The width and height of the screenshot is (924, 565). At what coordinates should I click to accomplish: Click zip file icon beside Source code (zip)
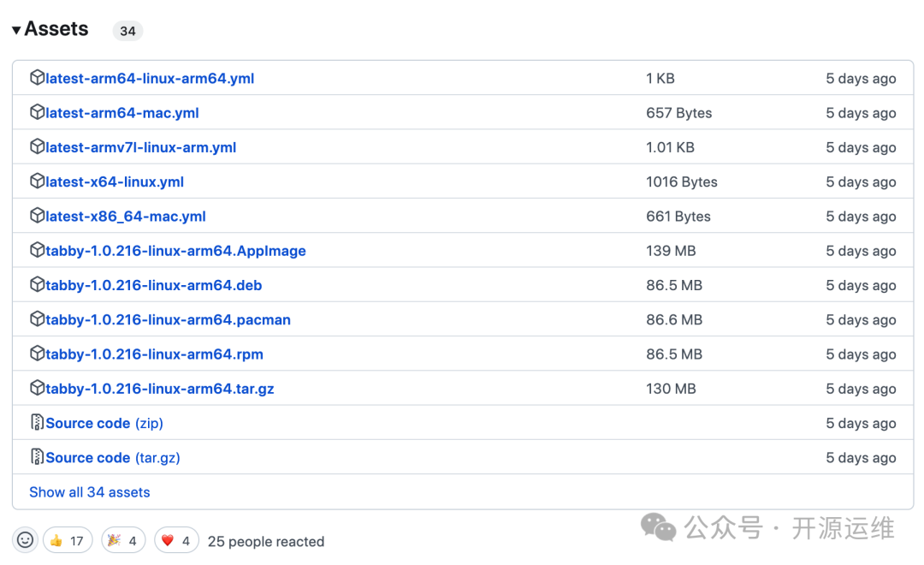(x=37, y=422)
